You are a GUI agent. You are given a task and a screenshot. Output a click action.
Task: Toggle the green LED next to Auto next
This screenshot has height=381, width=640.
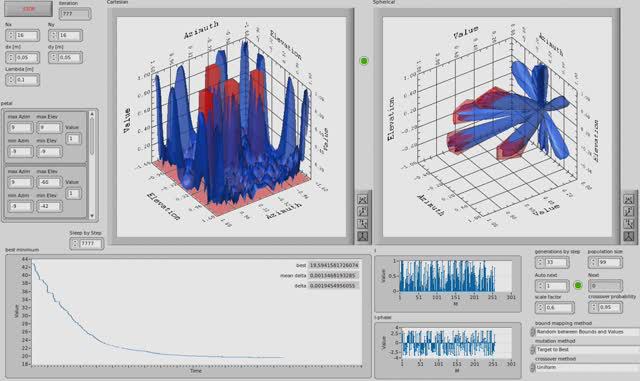pyautogui.click(x=578, y=285)
